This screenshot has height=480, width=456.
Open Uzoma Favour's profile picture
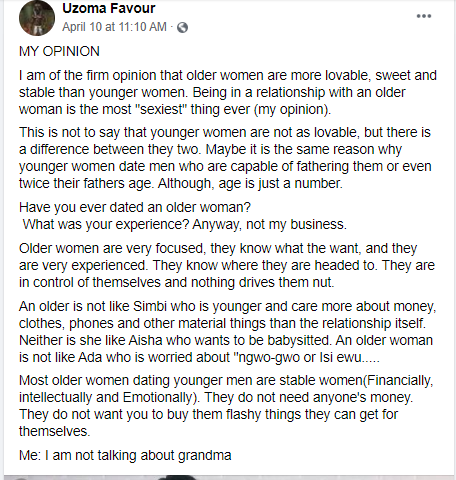(x=37, y=18)
